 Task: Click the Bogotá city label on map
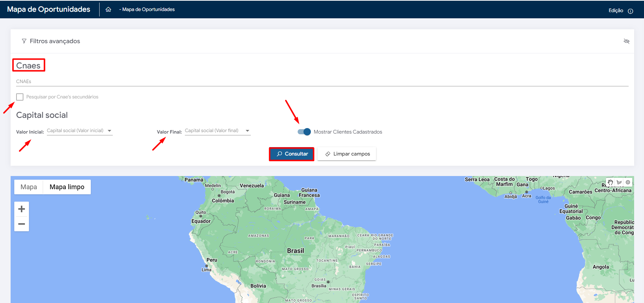(x=228, y=192)
